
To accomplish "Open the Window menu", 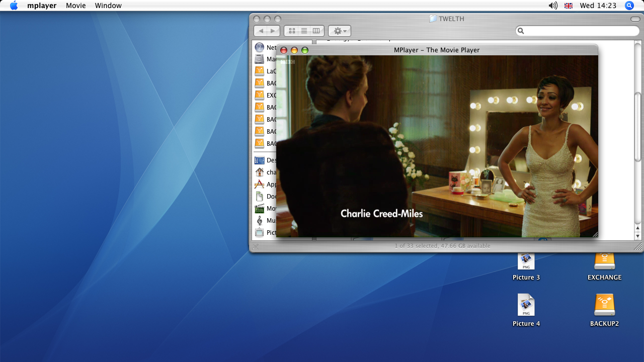I will (108, 6).
